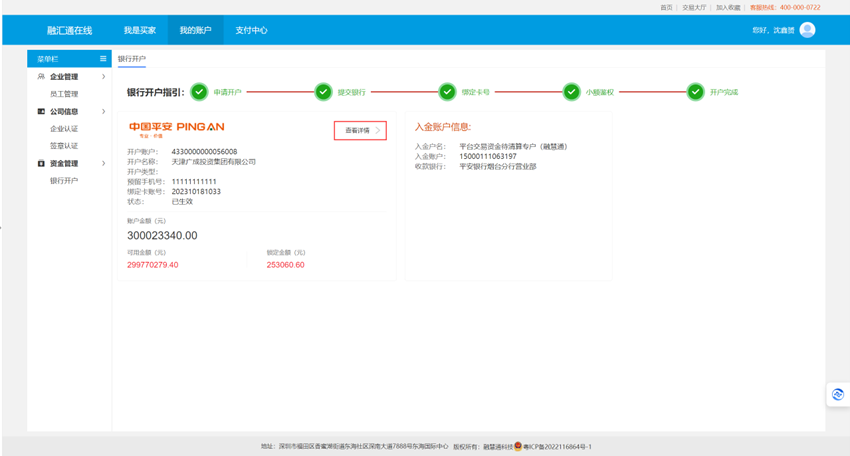
Task: Click the hamburger icon in 菜单栏 header
Action: (103, 60)
